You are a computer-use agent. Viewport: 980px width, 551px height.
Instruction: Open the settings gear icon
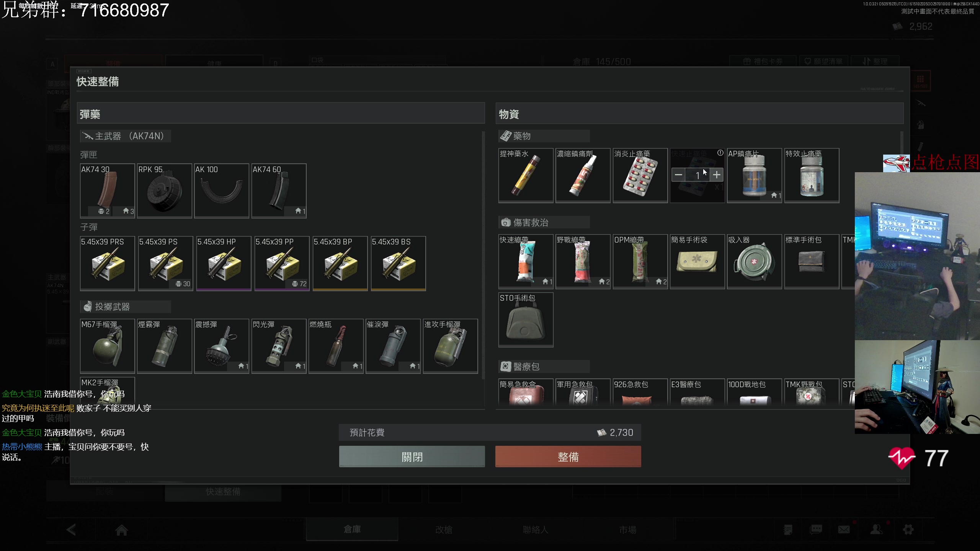(908, 529)
